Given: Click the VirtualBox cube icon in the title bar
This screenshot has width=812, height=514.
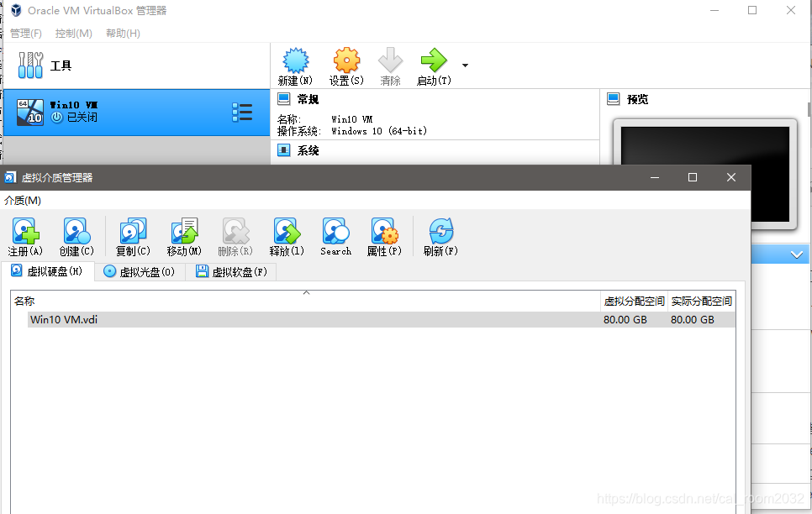Looking at the screenshot, I should tap(16, 10).
